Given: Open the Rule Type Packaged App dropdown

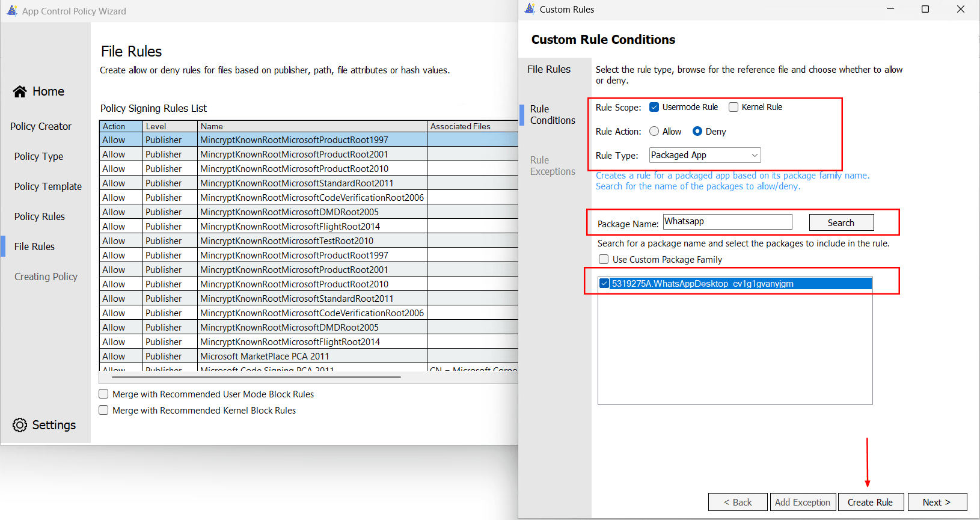Looking at the screenshot, I should tap(705, 155).
